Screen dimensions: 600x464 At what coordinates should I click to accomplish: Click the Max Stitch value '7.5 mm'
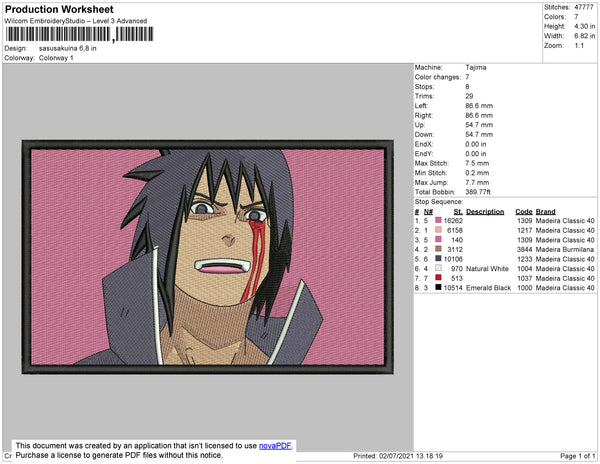coord(477,163)
